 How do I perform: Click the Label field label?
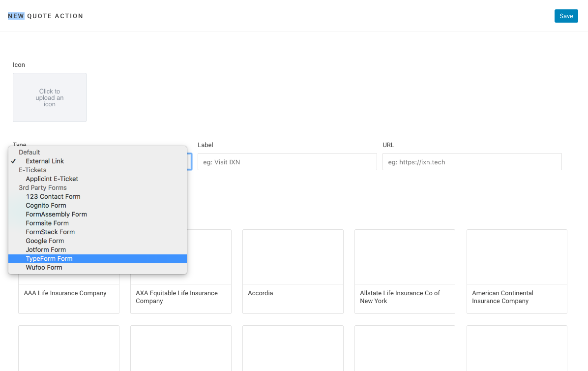tap(205, 145)
